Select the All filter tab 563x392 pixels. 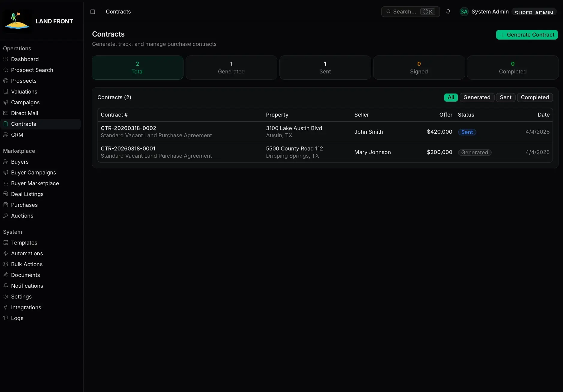[x=451, y=97]
